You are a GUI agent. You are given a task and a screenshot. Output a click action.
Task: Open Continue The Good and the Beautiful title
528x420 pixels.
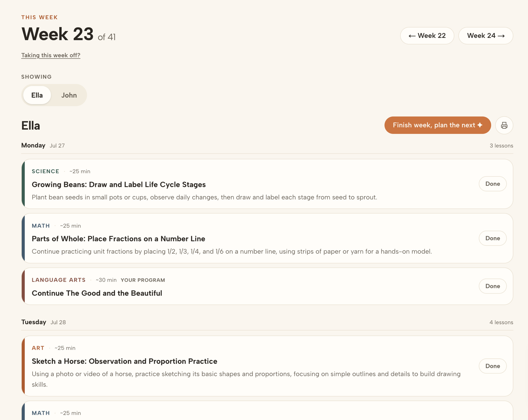coord(97,293)
